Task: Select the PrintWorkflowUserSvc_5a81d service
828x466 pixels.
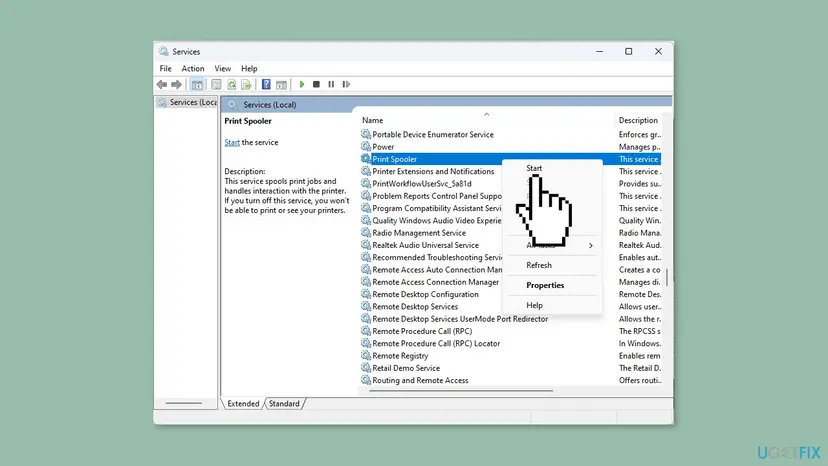Action: click(422, 183)
